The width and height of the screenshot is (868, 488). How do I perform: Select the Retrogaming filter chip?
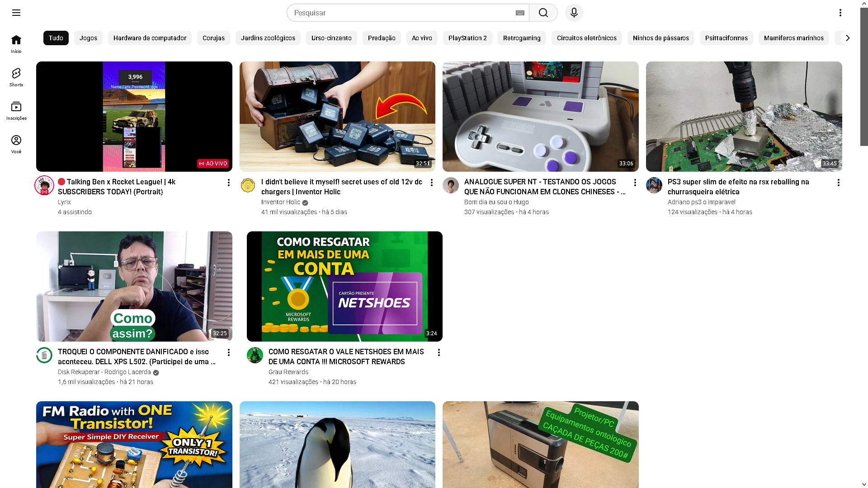521,38
